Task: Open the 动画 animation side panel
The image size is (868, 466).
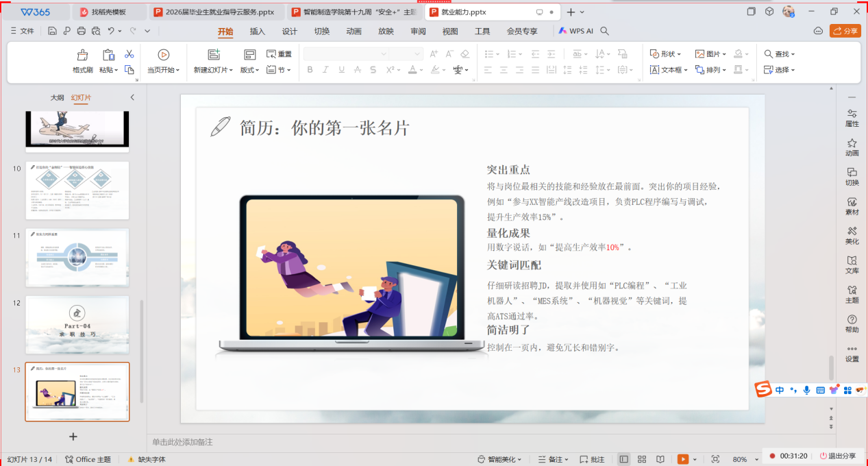Action: (x=852, y=147)
